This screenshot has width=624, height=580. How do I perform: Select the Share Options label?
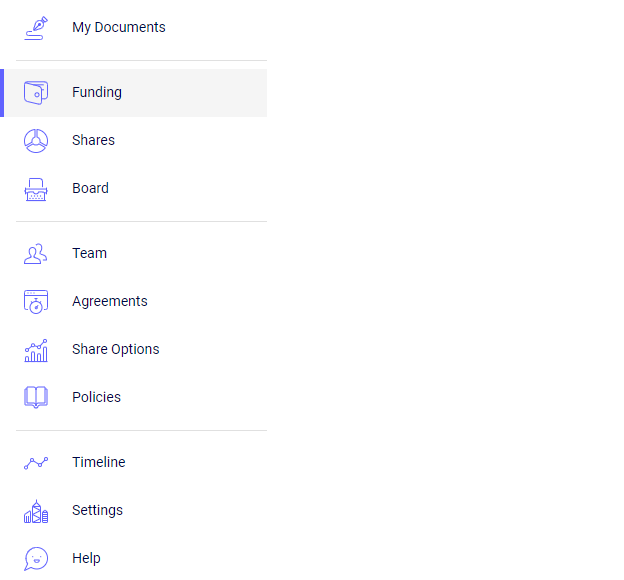pos(116,350)
